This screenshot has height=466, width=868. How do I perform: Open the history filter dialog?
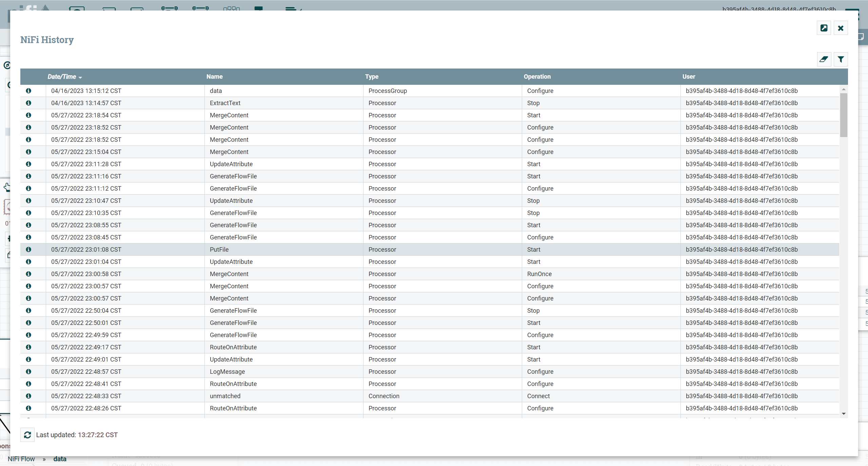[841, 59]
